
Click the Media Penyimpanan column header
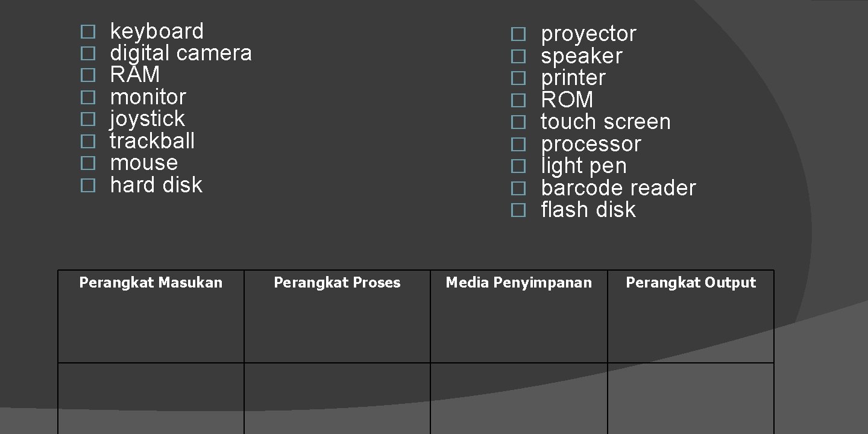pos(518,283)
